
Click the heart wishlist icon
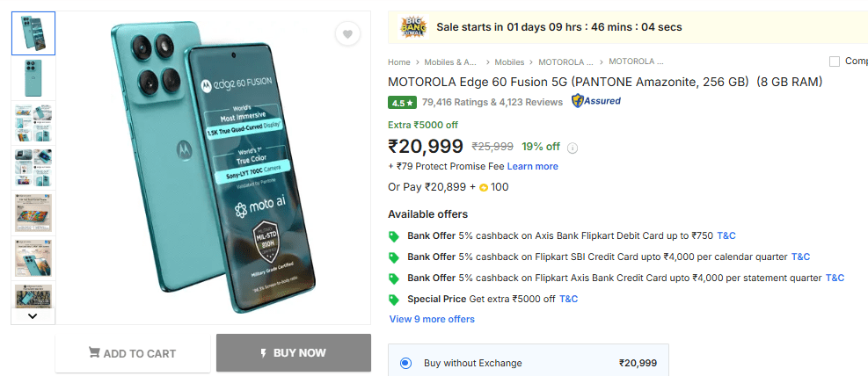348,35
